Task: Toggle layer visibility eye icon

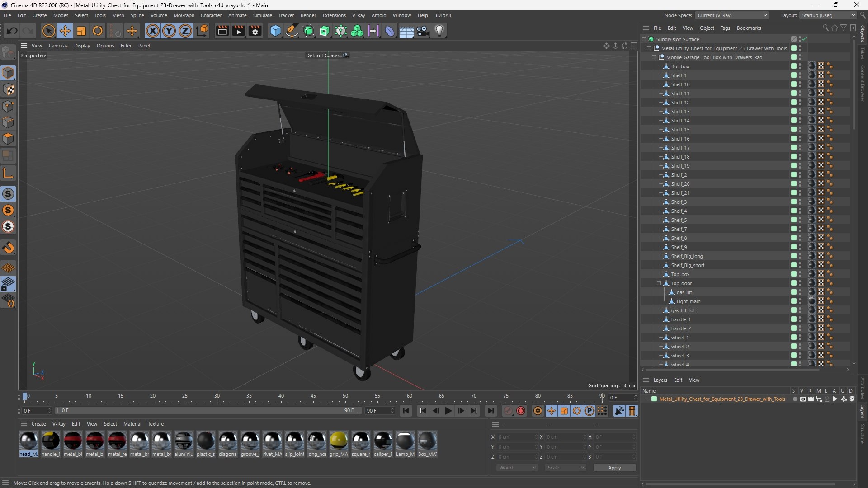Action: (803, 399)
